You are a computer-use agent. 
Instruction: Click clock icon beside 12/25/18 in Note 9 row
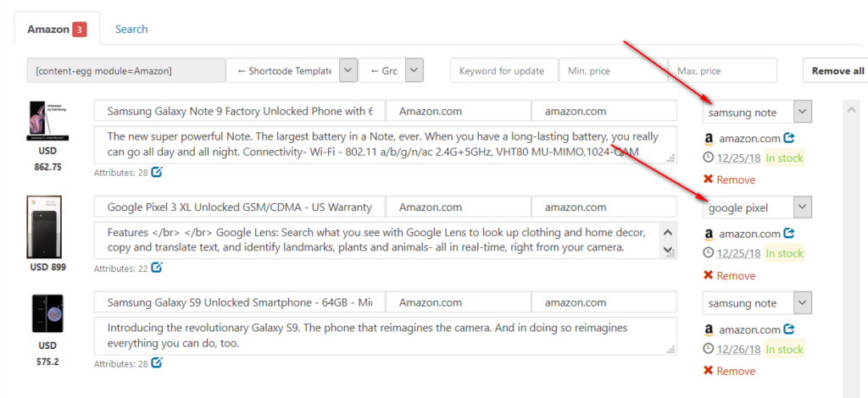click(708, 158)
